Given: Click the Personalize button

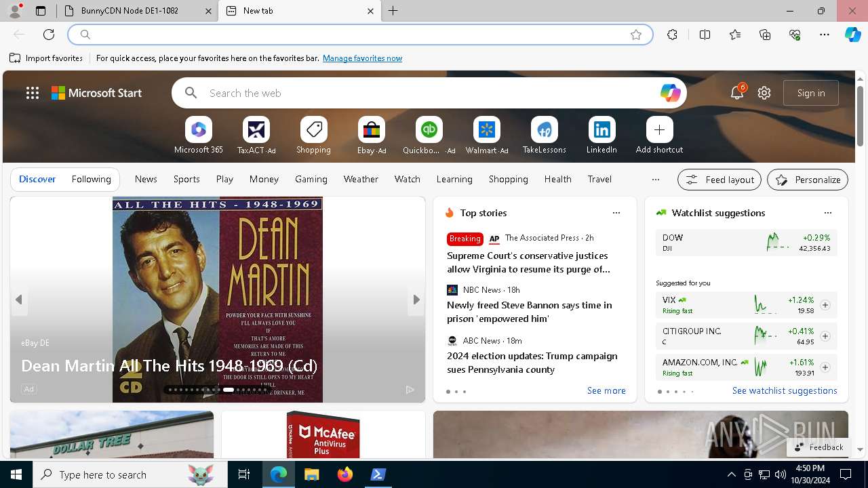Looking at the screenshot, I should tap(808, 180).
